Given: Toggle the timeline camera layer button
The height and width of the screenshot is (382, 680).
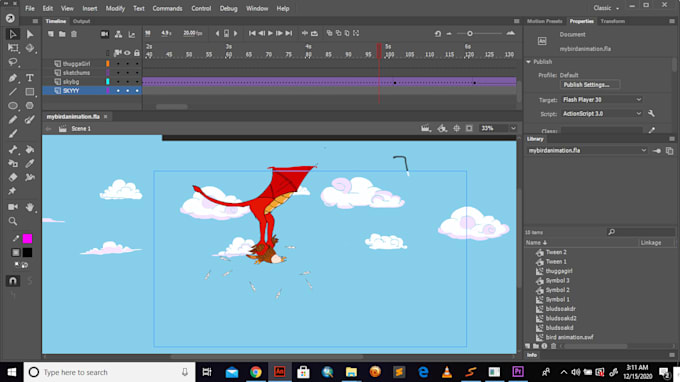Looking at the screenshot, I should (105, 34).
